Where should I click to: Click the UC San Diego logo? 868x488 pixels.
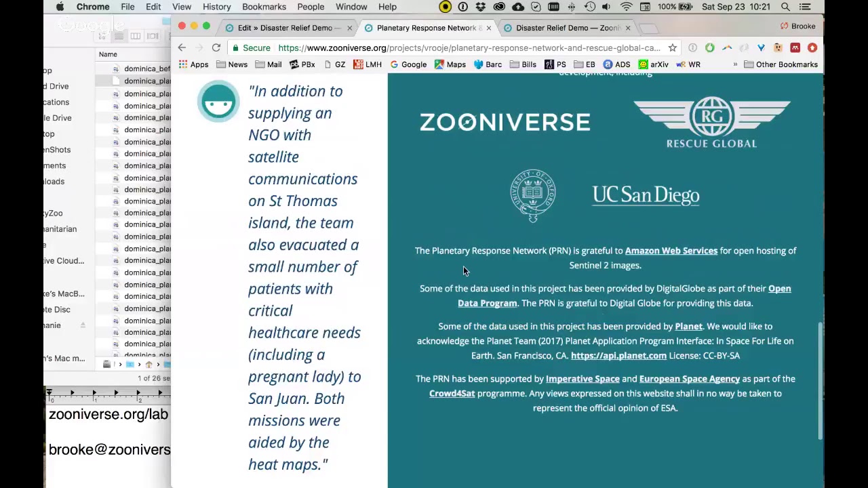click(x=646, y=195)
